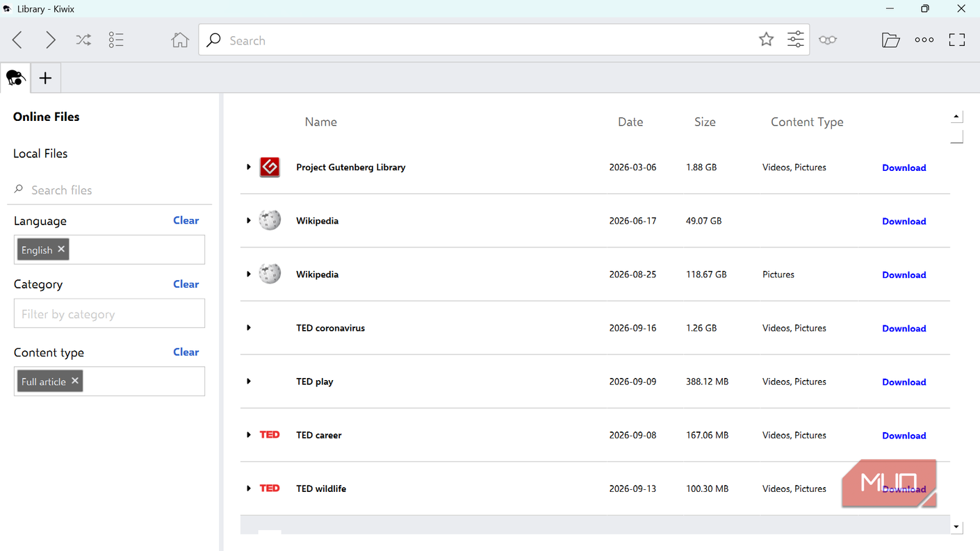
Task: Go to the Home icon
Action: click(180, 40)
